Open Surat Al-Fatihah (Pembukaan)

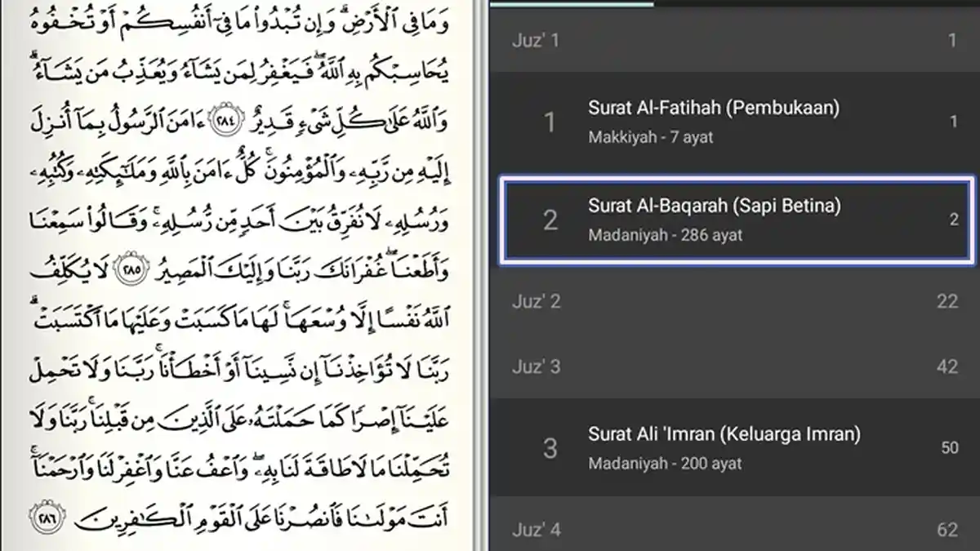(x=734, y=122)
